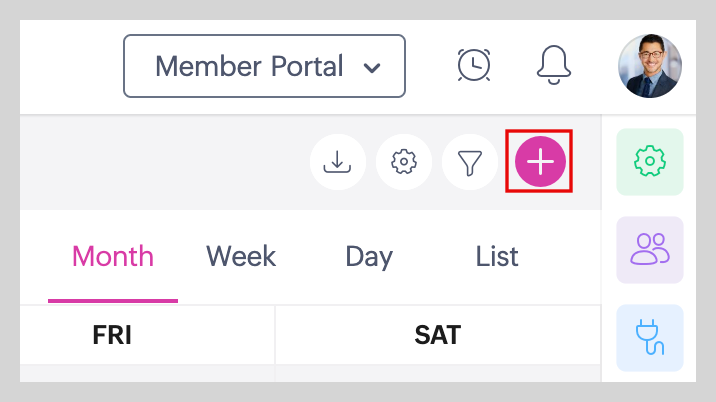Select the Day view tab
Screen dimensions: 716x402
coord(369,257)
